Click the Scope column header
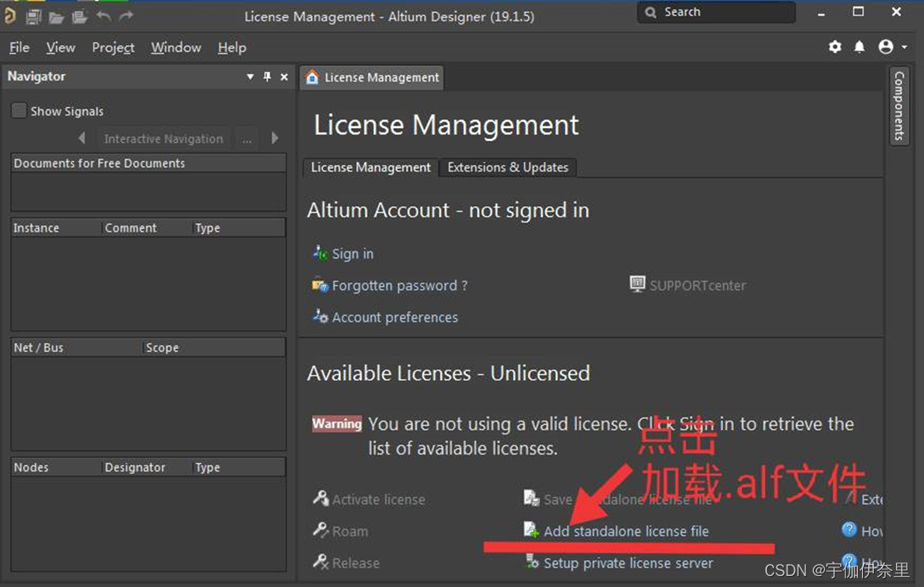The height and width of the screenshot is (587, 924). click(x=214, y=348)
